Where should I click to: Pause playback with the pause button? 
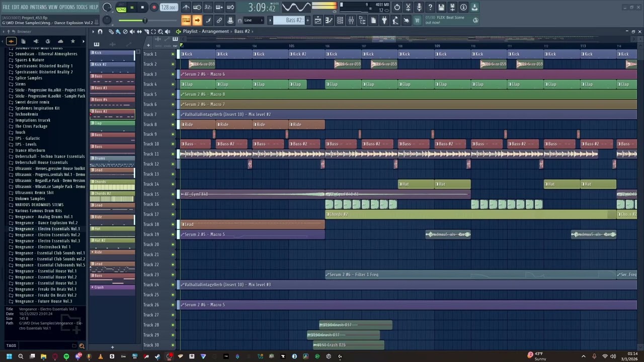tap(132, 8)
